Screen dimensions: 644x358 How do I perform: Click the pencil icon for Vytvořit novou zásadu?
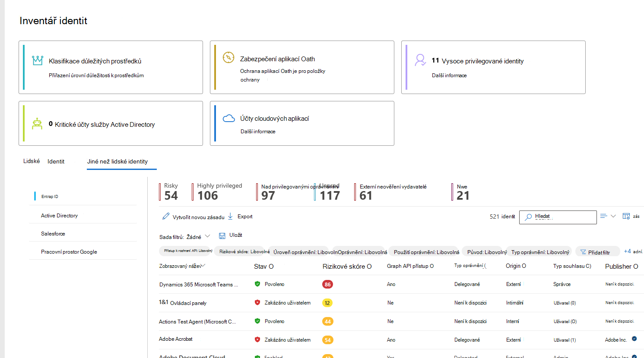166,216
